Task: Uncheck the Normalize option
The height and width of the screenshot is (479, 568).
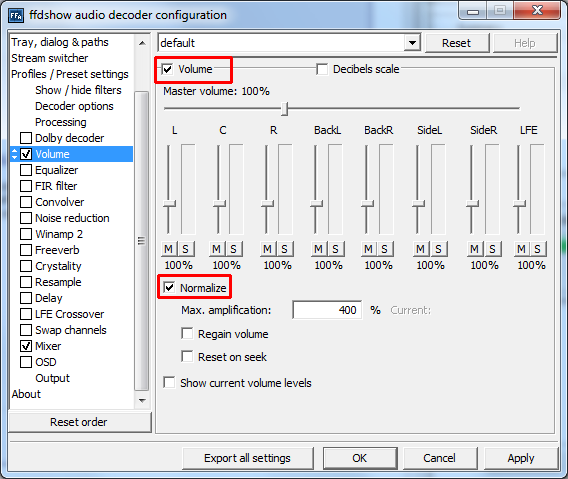Action: tap(169, 288)
